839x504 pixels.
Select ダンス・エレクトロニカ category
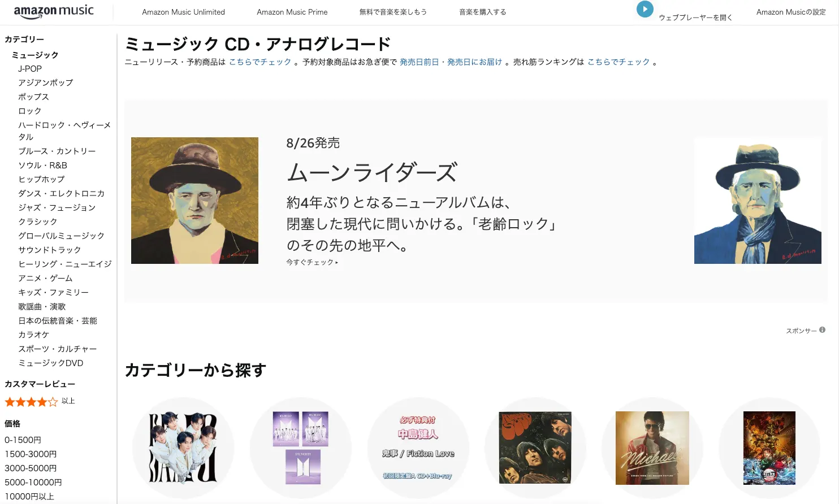[x=61, y=193]
